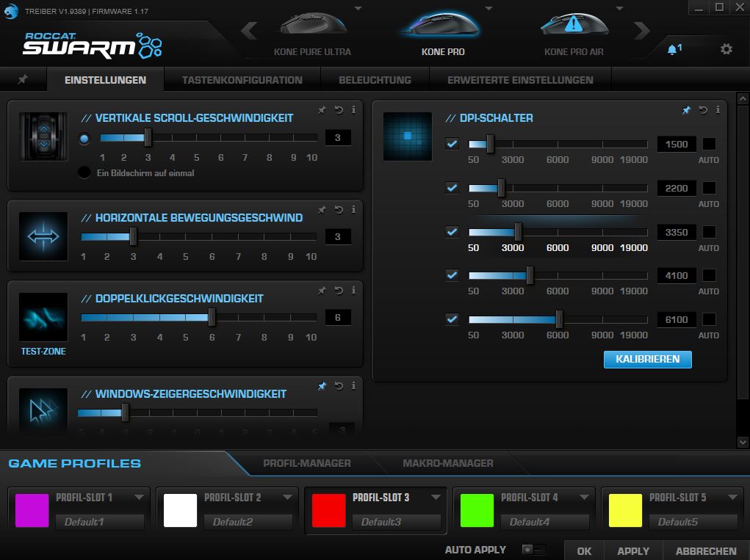Click the Apply button
750x560 pixels.
pyautogui.click(x=633, y=551)
